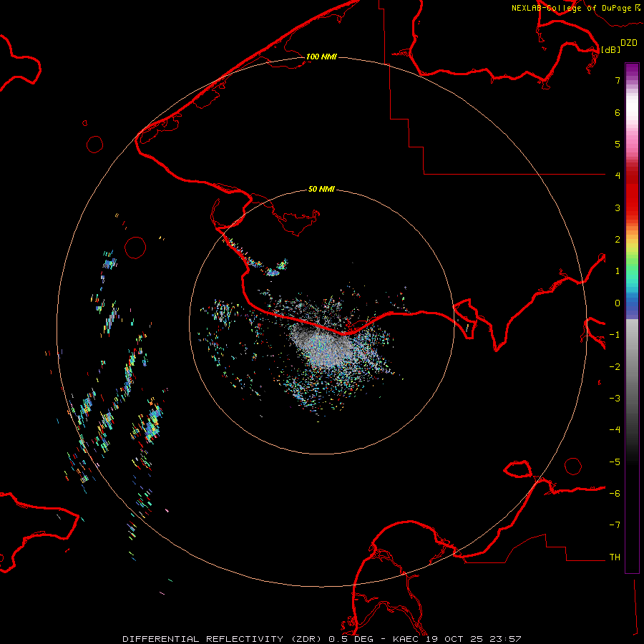Click the -2 dB value on color scale

click(x=615, y=367)
